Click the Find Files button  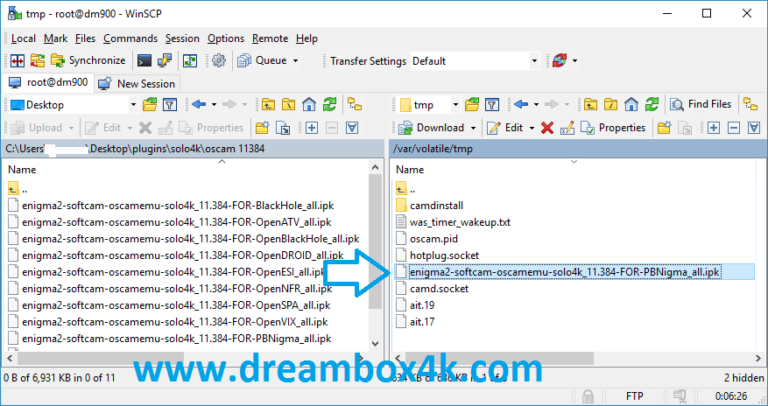(701, 104)
